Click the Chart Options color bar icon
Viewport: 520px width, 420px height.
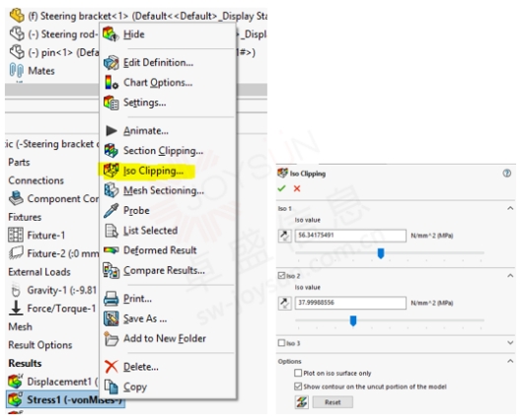[x=111, y=83]
